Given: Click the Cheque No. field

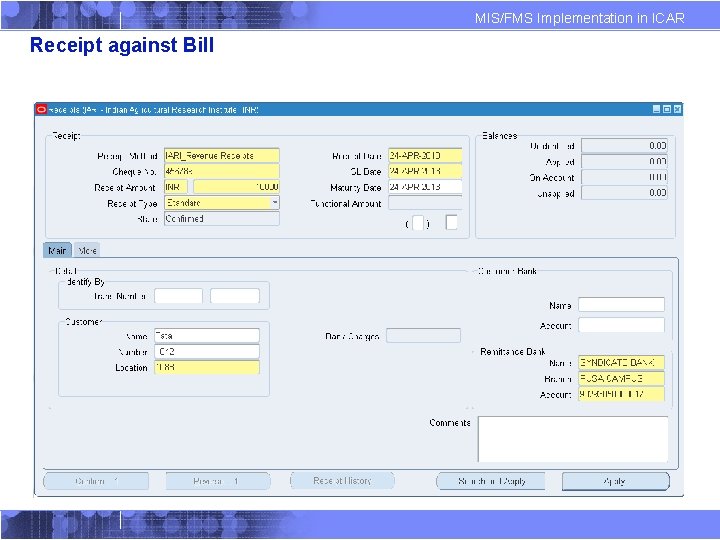Looking at the screenshot, I should (x=221, y=171).
